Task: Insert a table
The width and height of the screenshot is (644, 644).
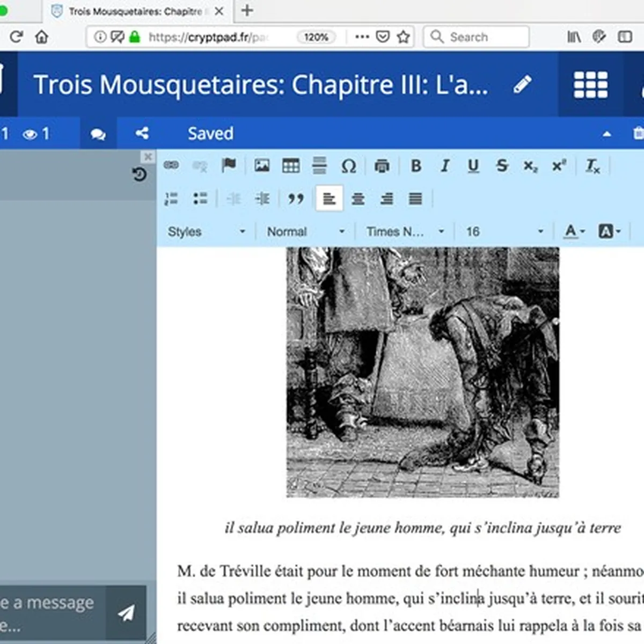Action: click(x=291, y=165)
